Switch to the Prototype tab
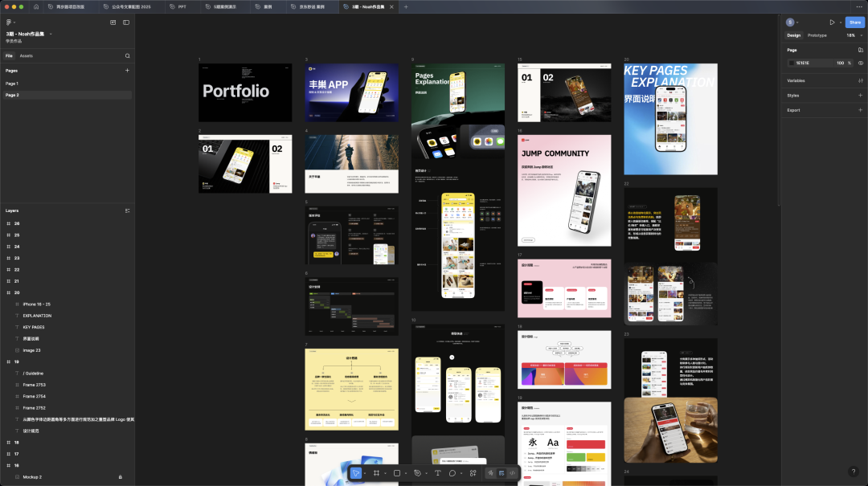The height and width of the screenshot is (486, 868). pyautogui.click(x=817, y=35)
